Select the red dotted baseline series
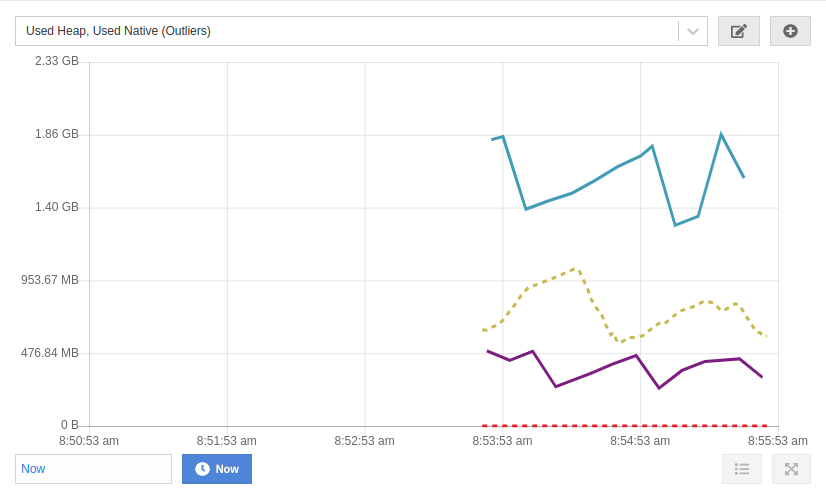The height and width of the screenshot is (497, 826). pyautogui.click(x=620, y=425)
